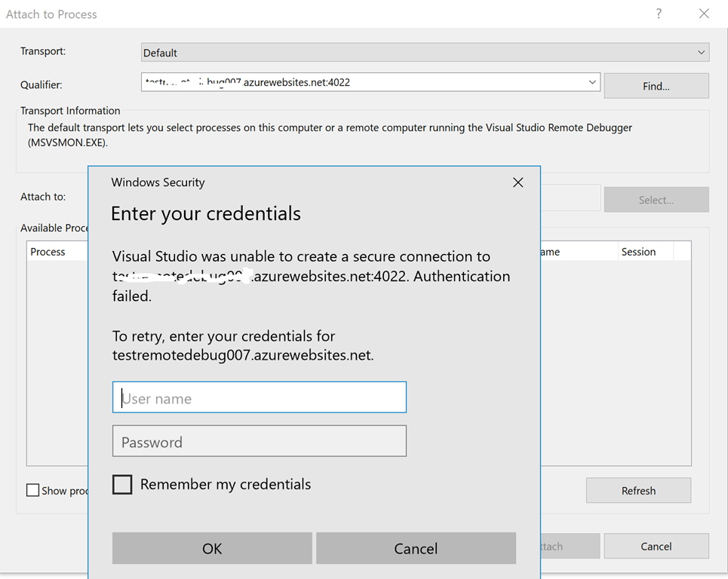Click the 'Enter your credentials' heading

tap(206, 213)
